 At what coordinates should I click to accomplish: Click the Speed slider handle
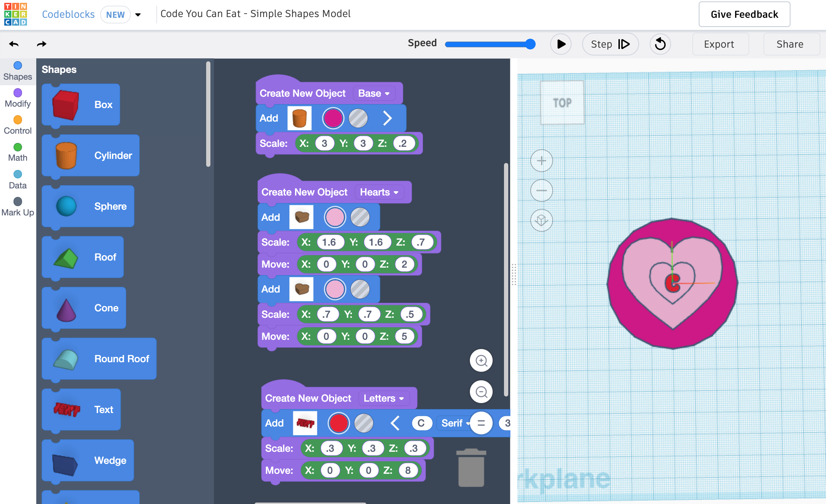click(530, 44)
